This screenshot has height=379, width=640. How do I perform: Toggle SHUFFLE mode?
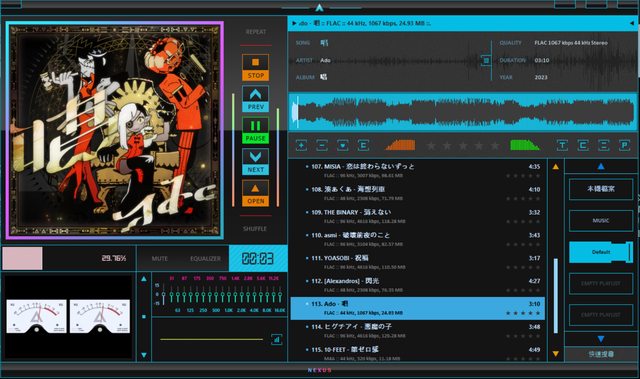coord(255,229)
